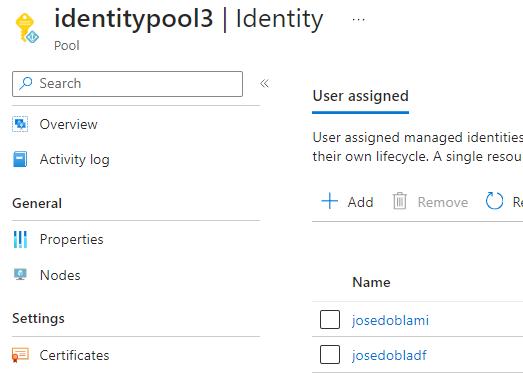Sort the table by Name column header

371,283
